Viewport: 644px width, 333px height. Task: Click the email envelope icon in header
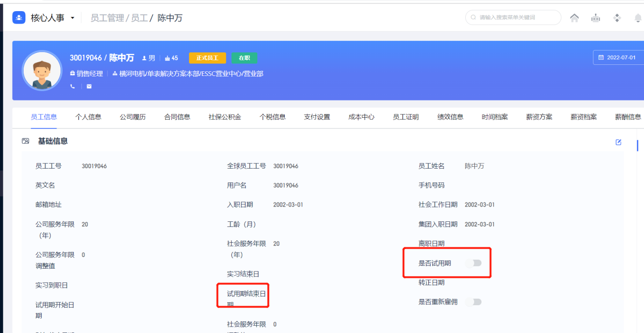pos(89,86)
